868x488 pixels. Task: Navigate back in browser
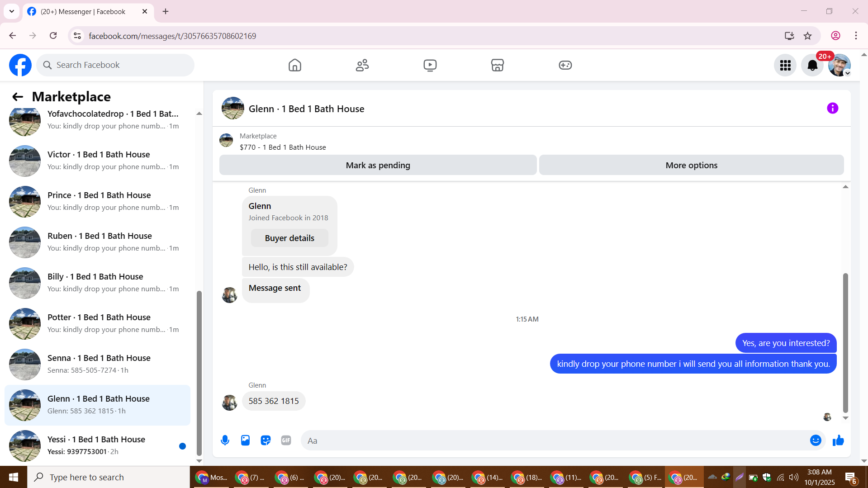[13, 36]
